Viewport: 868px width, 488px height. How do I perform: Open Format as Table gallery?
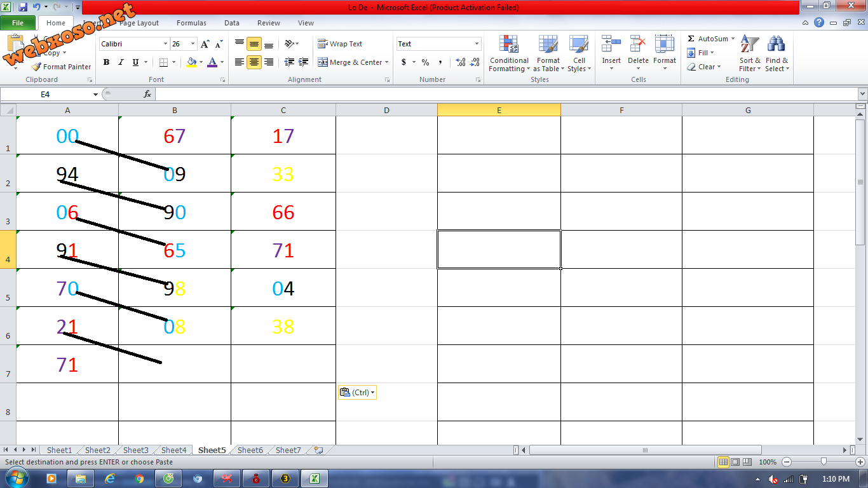548,54
